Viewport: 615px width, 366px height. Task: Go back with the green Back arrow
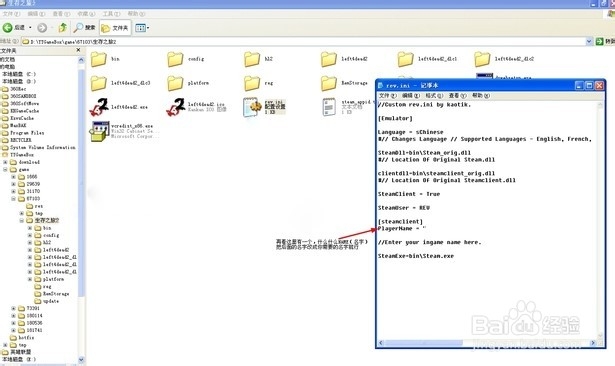[8, 27]
